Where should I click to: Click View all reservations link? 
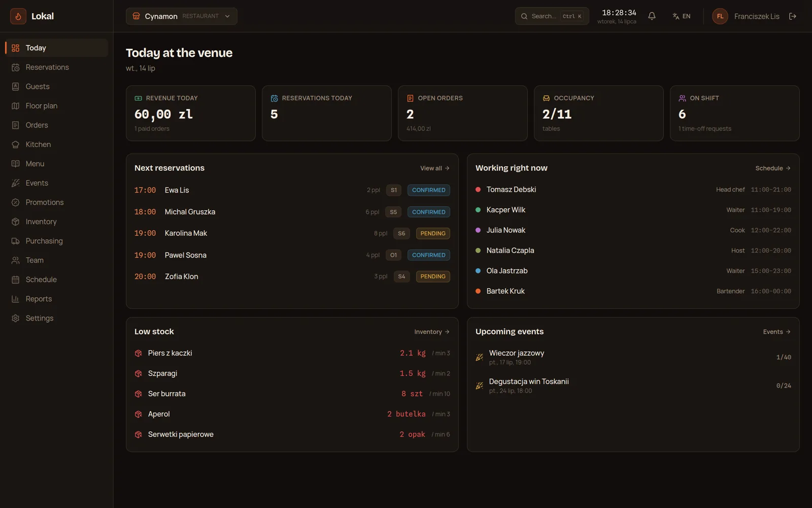coord(435,168)
